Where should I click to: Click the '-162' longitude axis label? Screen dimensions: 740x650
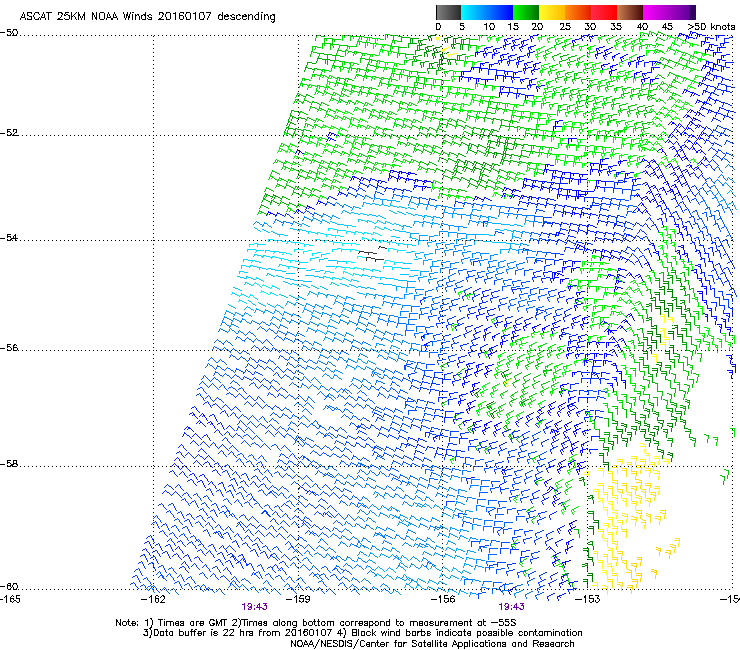154,599
